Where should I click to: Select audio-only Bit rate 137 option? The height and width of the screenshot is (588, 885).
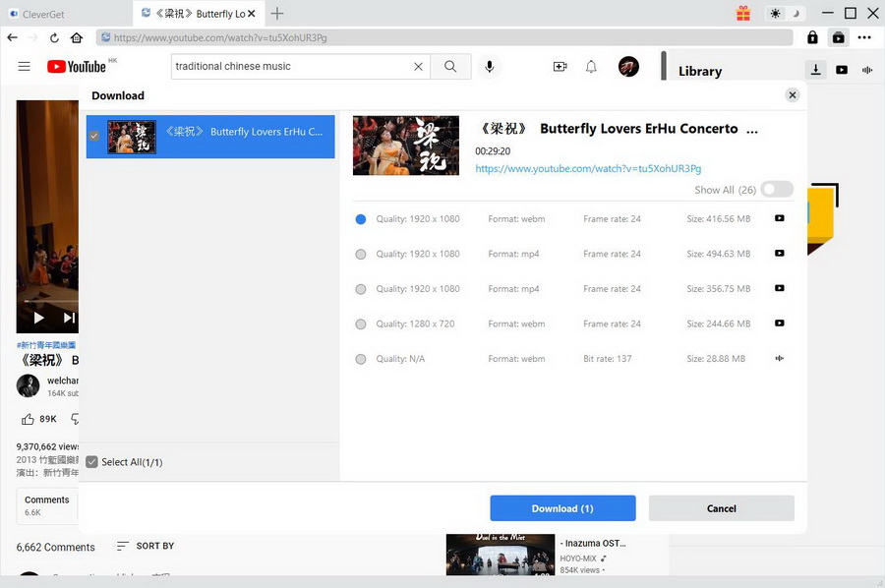click(361, 360)
